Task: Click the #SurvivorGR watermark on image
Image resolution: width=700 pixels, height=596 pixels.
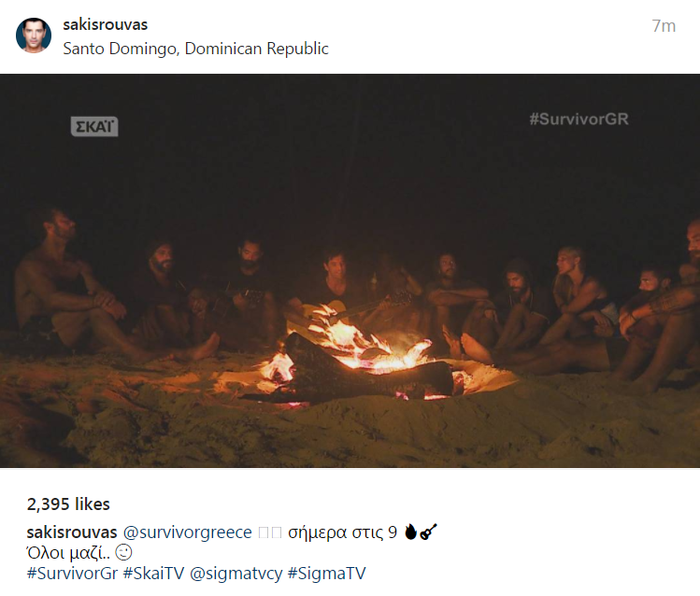Action: (x=579, y=120)
